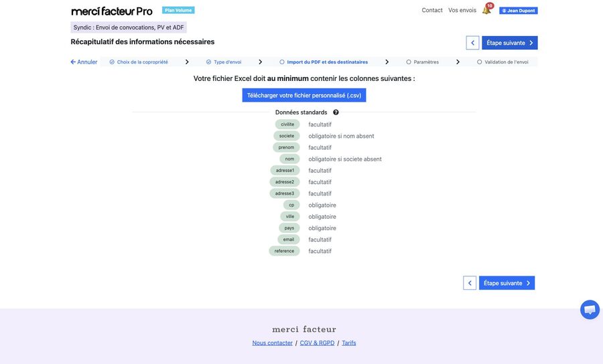This screenshot has height=364, width=603.
Task: Open the Nous contacter footer link
Action: tap(272, 343)
